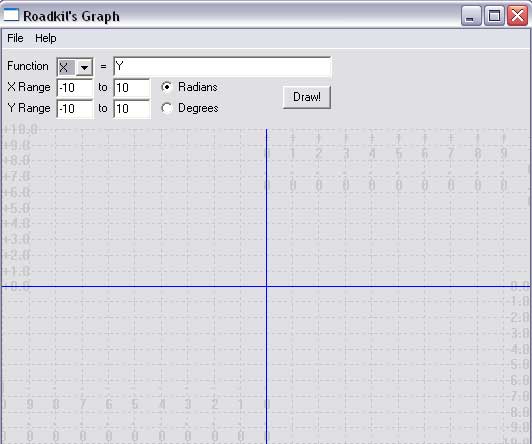Click the 'Y Range' label
This screenshot has width=532, height=444.
pyautogui.click(x=29, y=108)
